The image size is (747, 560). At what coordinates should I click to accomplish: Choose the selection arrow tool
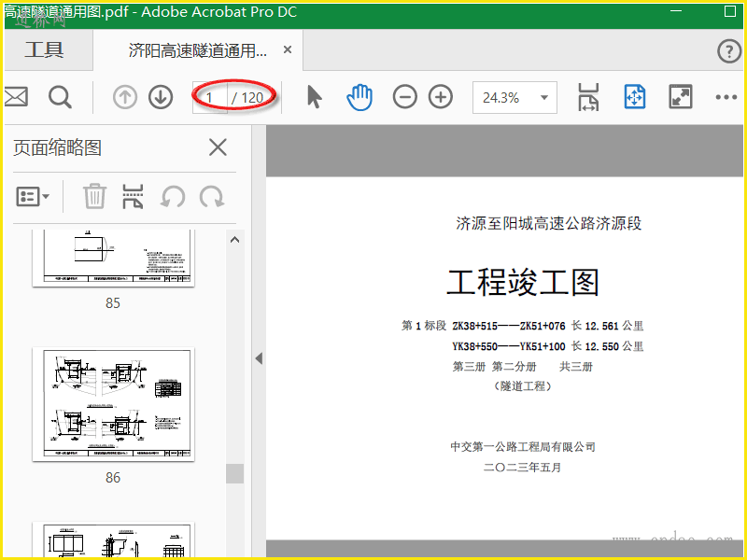tap(314, 97)
